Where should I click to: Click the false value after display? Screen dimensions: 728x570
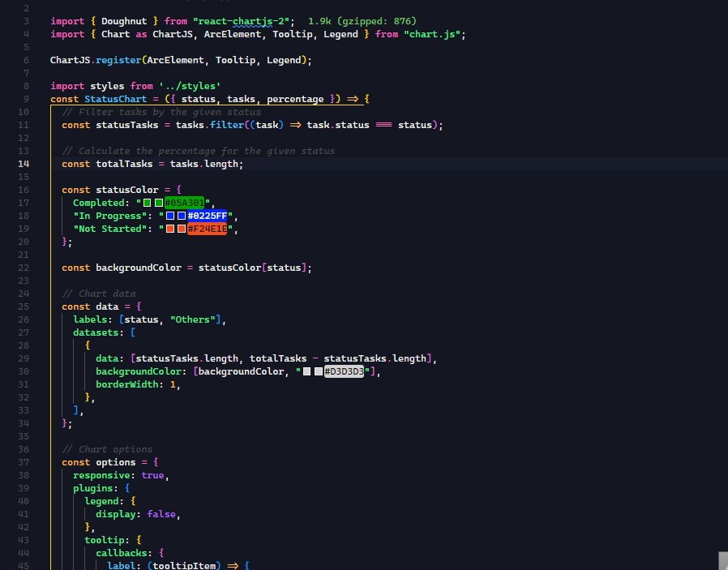pos(161,514)
